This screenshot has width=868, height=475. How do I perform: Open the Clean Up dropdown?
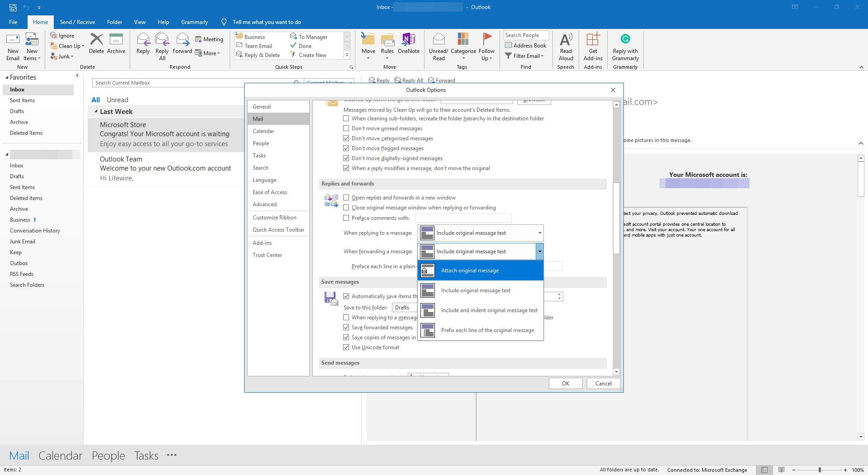tap(67, 46)
